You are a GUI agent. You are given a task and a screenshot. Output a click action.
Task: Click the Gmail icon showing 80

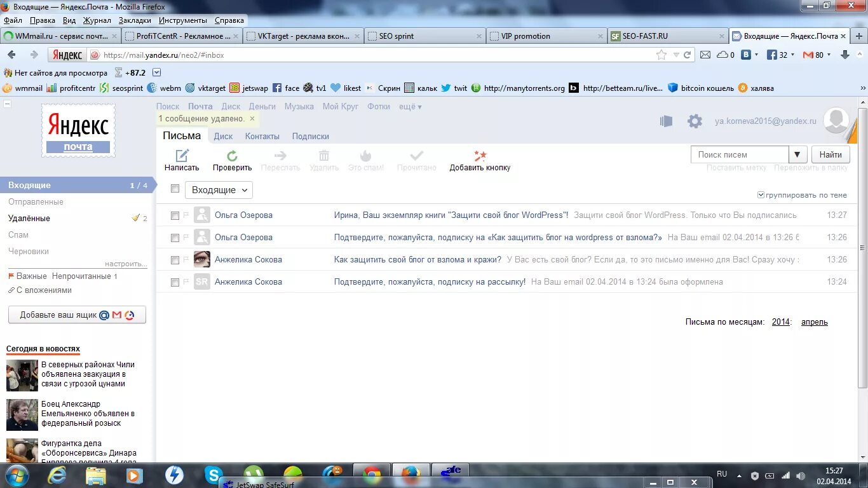[x=808, y=55]
